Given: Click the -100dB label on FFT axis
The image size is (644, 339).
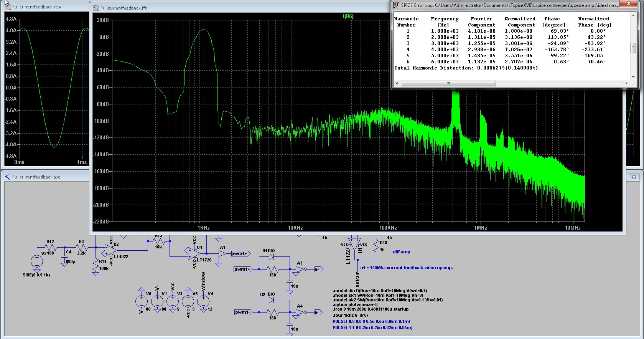Looking at the screenshot, I should [101, 121].
